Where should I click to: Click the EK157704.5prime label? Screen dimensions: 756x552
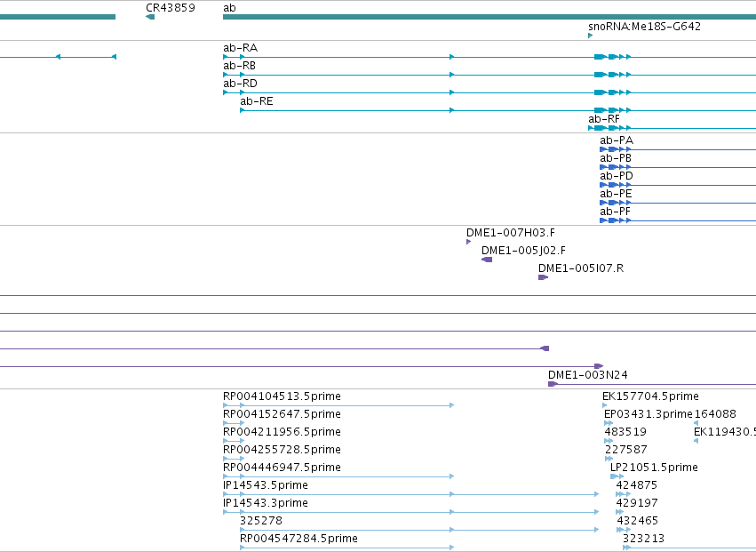pyautogui.click(x=650, y=396)
